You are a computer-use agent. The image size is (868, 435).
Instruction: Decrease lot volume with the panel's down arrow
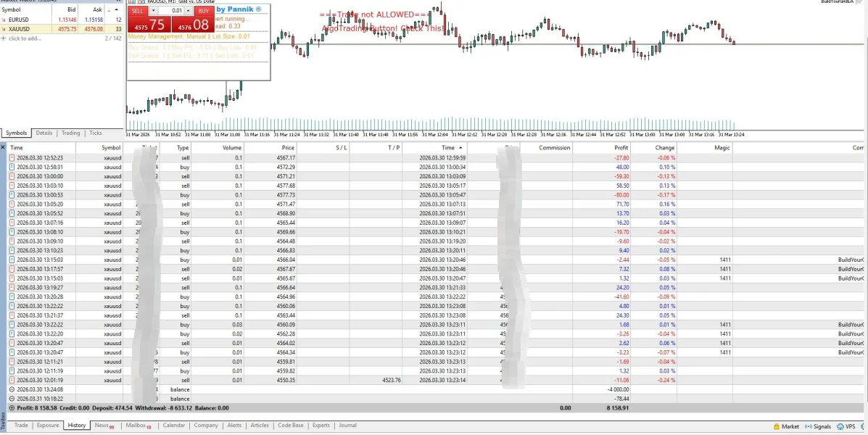coord(154,11)
